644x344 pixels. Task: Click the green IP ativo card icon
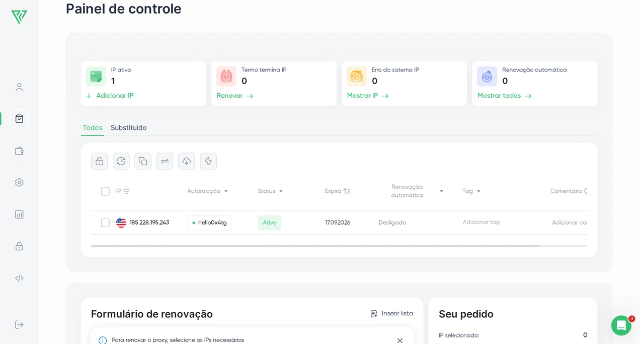[x=96, y=77]
